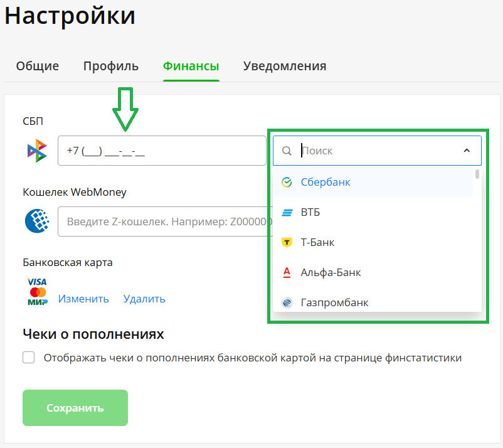Switch to the Общие tab
This screenshot has width=503, height=448.
click(38, 66)
